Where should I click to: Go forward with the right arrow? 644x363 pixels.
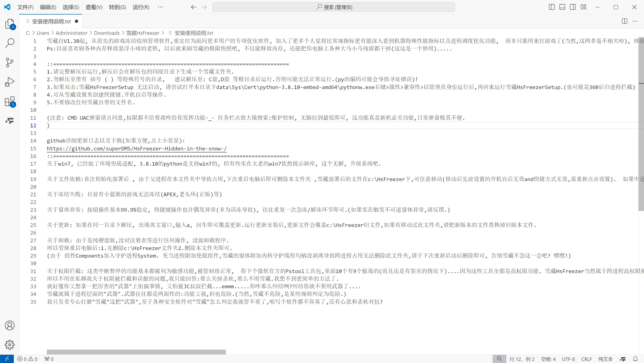[204, 7]
